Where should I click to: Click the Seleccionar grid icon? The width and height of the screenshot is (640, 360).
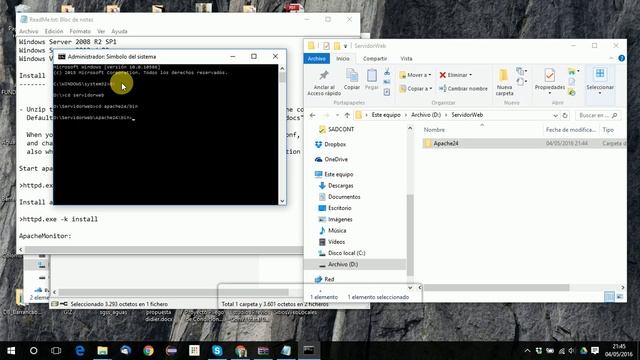coord(600,74)
